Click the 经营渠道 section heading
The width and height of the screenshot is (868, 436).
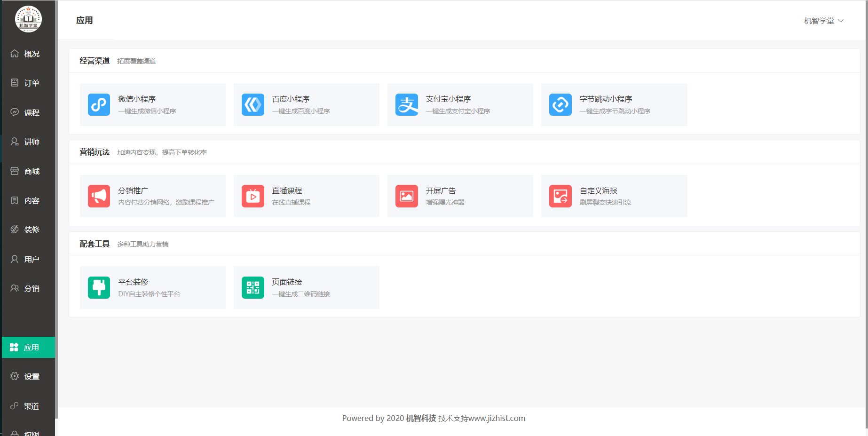(x=95, y=61)
